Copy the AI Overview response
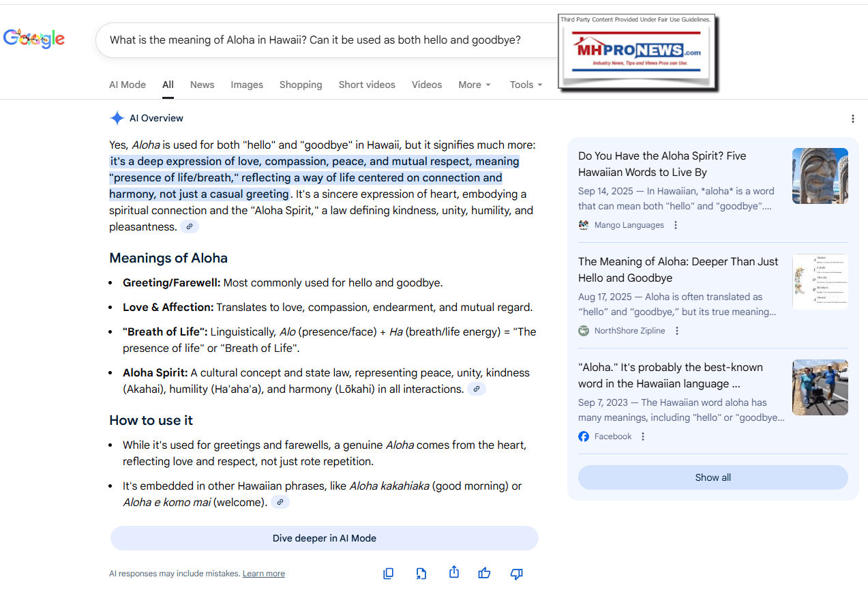This screenshot has height=592, width=868. [x=389, y=574]
